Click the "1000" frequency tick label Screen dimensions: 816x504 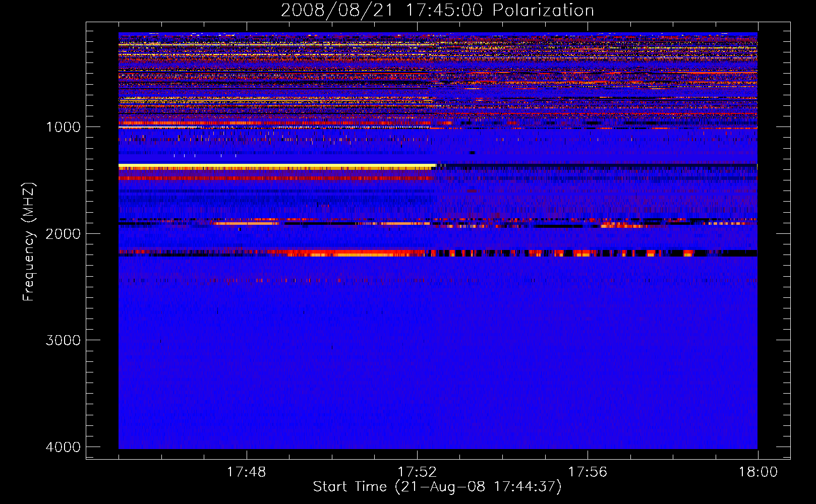click(63, 127)
